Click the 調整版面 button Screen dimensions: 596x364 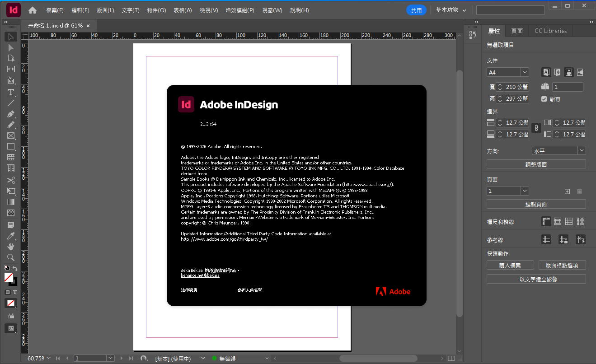click(x=536, y=164)
